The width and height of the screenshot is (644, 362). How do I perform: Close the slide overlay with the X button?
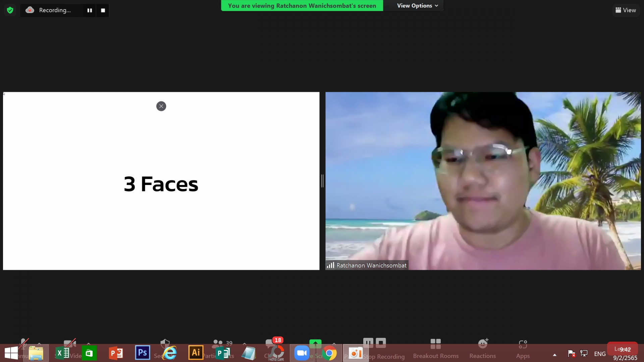click(161, 106)
